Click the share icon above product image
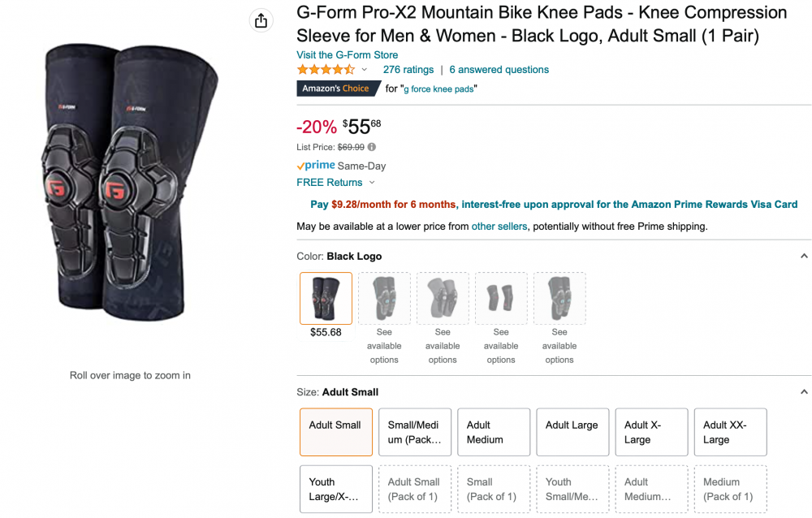The height and width of the screenshot is (518, 812). click(261, 21)
